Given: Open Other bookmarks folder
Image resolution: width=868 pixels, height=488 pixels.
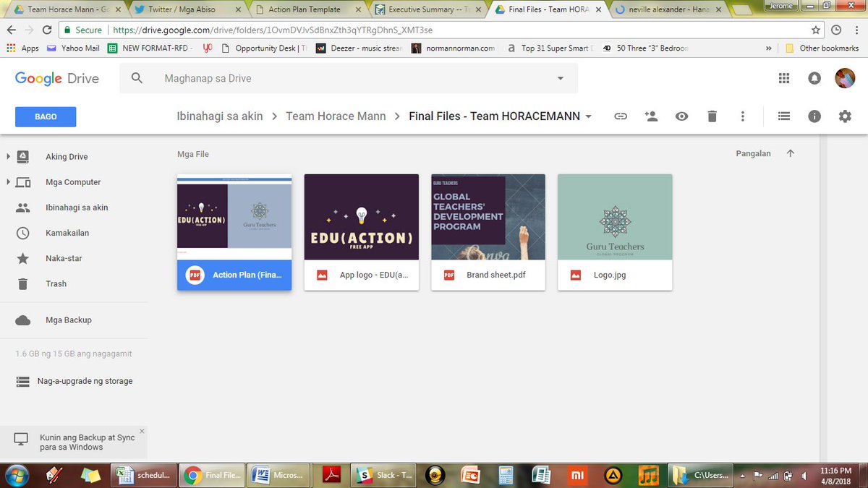Looking at the screenshot, I should coord(822,48).
